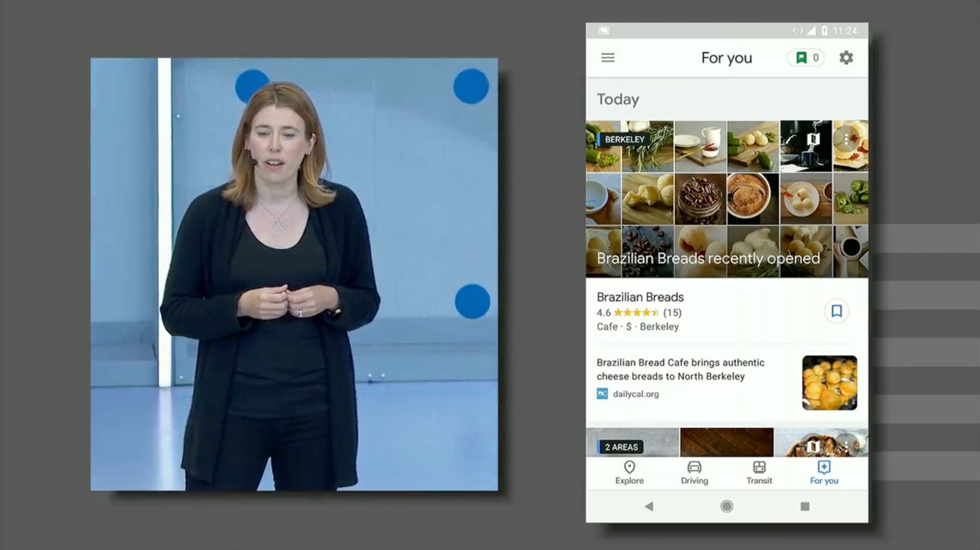Image resolution: width=980 pixels, height=550 pixels.
Task: Open the map icon on the Berkeley card
Action: (813, 139)
